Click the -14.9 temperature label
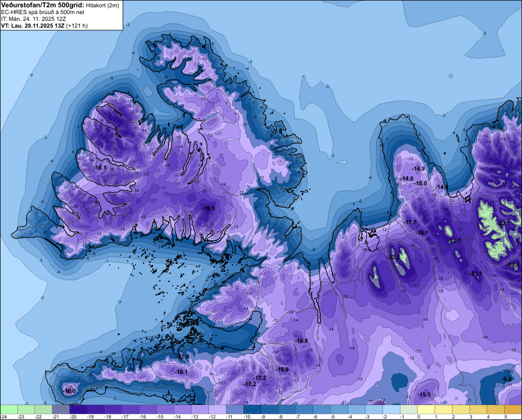 [419, 169]
